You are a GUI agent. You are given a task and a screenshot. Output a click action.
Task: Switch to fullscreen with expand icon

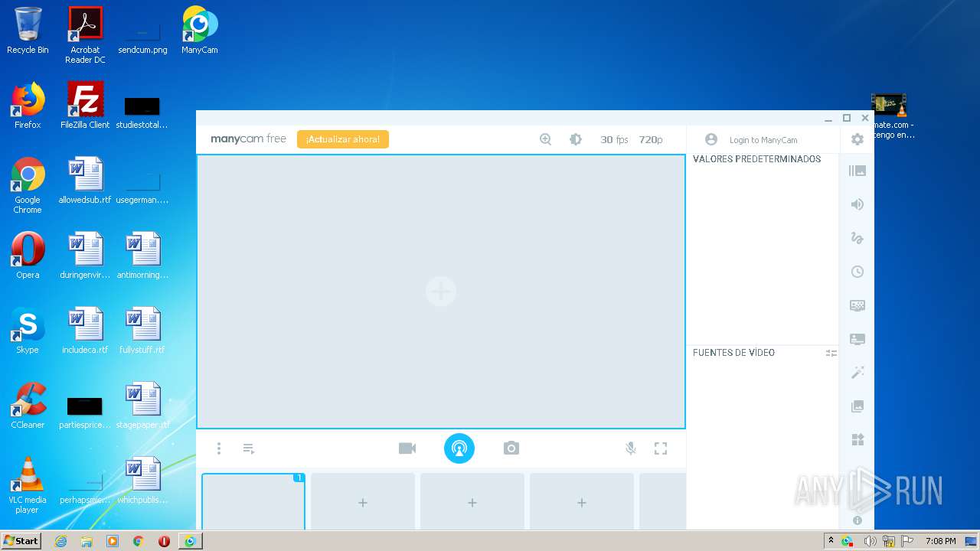661,448
